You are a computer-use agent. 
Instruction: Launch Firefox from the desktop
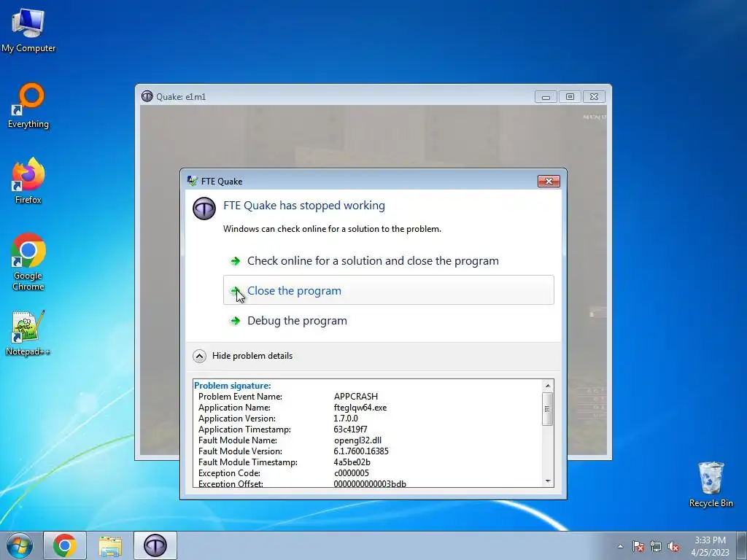[x=28, y=181]
